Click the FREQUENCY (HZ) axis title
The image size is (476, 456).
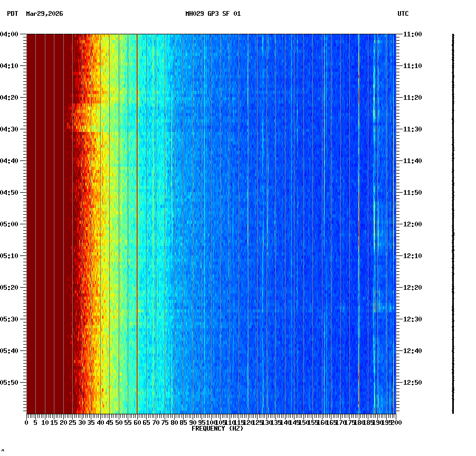[217, 428]
